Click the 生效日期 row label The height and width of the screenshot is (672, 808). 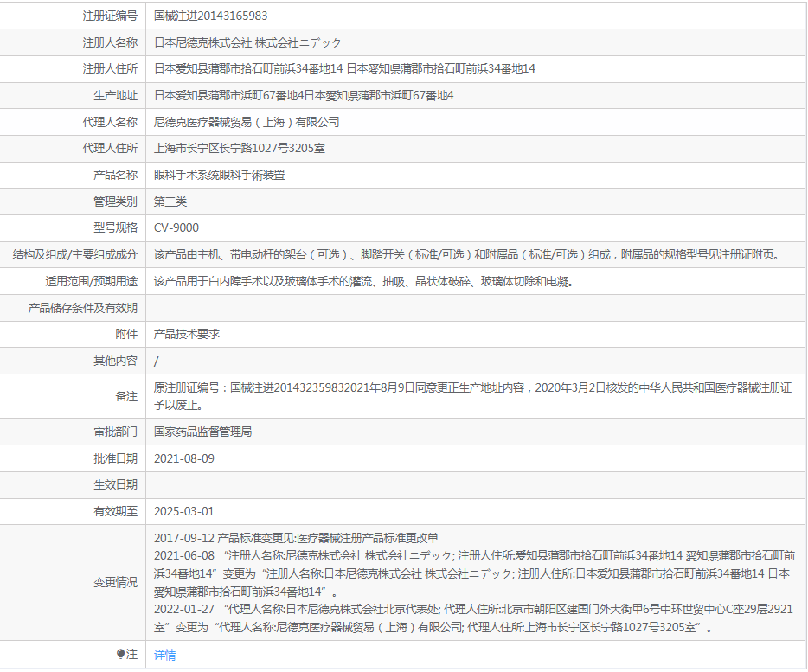tap(115, 484)
